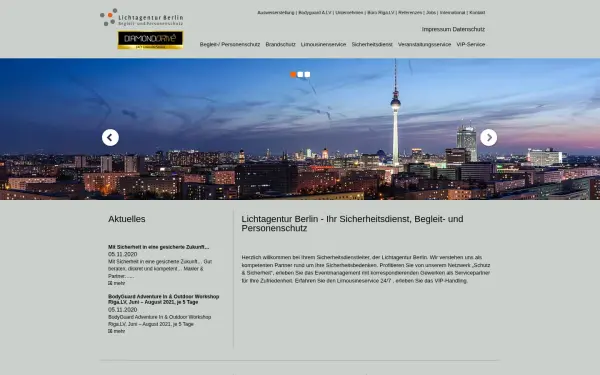This screenshot has width=600, height=375.
Task: Open the Unternehmen top link
Action: pos(349,13)
